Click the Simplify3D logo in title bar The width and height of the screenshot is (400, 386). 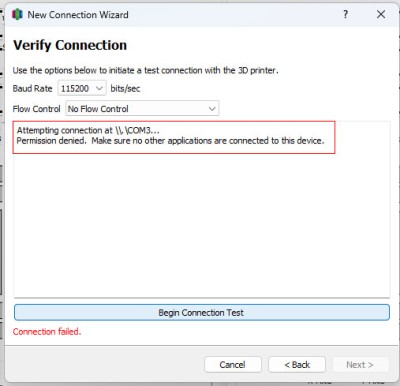coord(17,15)
